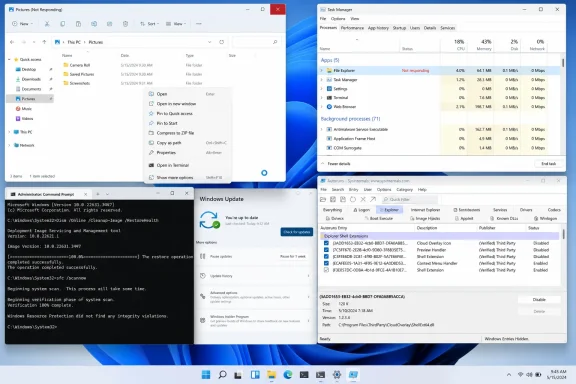The height and width of the screenshot is (384, 576).
Task: Expand the File Explorer process in Task Manager
Action: coord(322,71)
